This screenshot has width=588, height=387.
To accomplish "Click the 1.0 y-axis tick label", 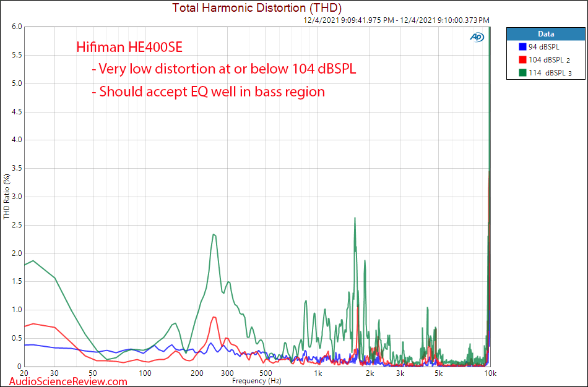I will [x=17, y=310].
